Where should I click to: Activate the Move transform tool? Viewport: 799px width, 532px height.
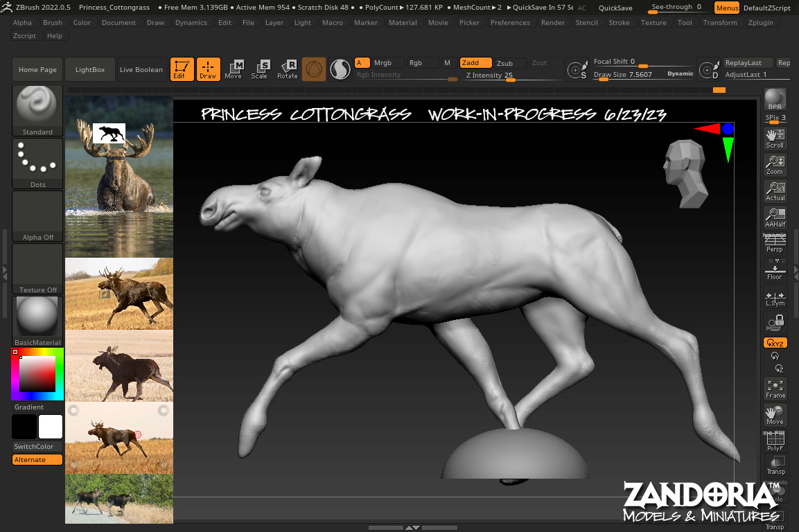(x=234, y=69)
